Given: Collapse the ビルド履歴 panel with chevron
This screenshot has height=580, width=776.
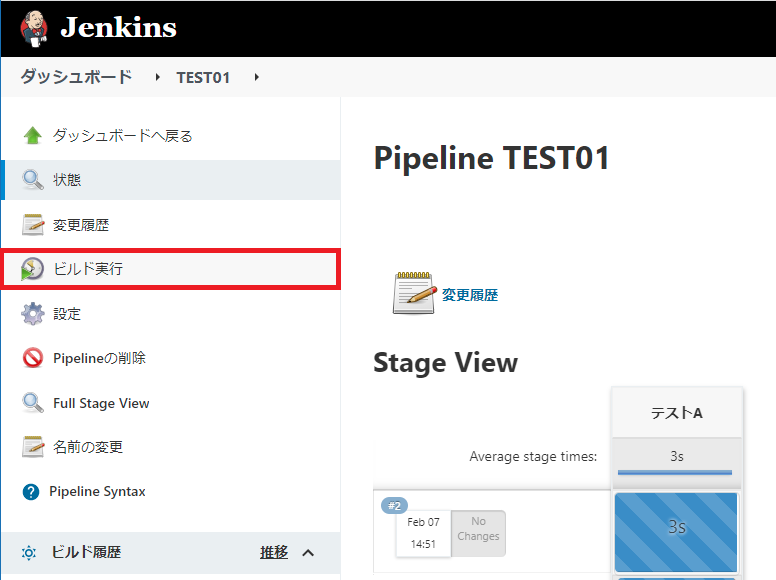Looking at the screenshot, I should pyautogui.click(x=308, y=553).
